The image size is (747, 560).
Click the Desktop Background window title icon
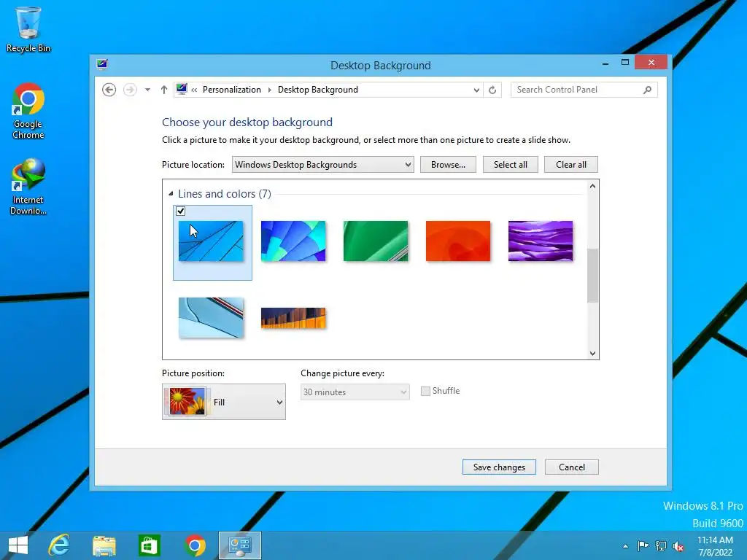point(102,65)
